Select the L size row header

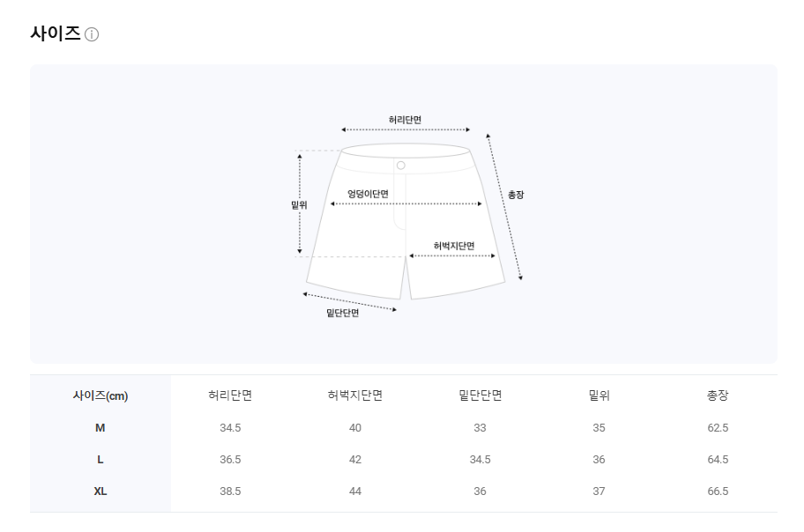(100, 460)
